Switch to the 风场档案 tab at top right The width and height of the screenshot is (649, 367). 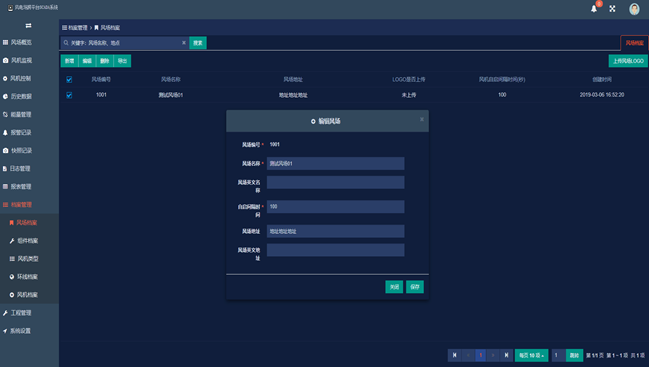pyautogui.click(x=635, y=43)
